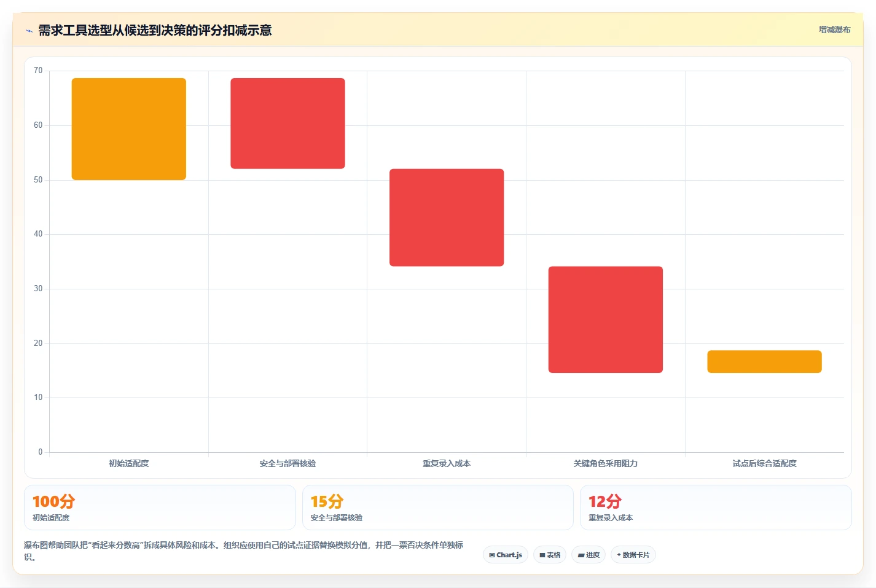
Task: Click the 数据卡片 tag
Action: [x=633, y=555]
